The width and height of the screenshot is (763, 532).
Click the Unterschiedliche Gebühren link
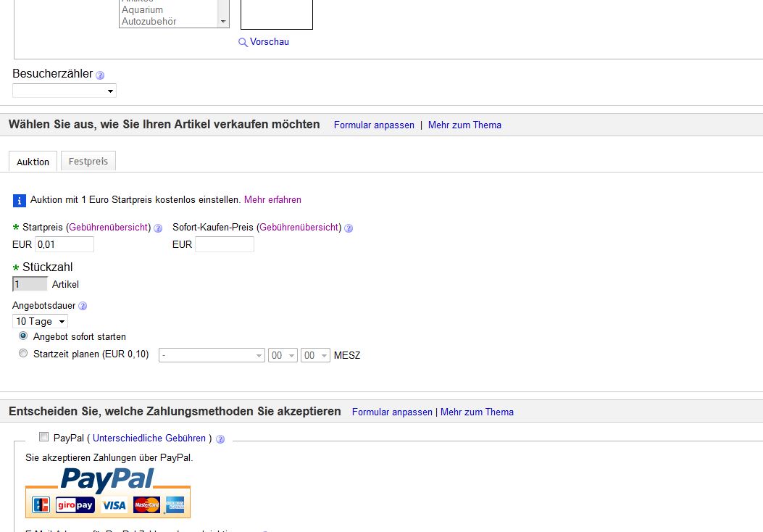pyautogui.click(x=149, y=438)
